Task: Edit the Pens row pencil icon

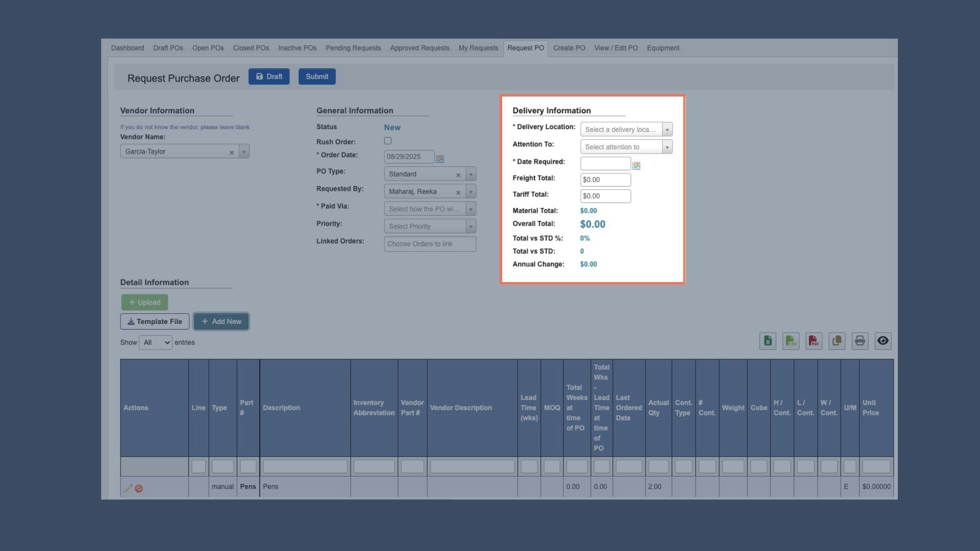Action: tap(128, 488)
